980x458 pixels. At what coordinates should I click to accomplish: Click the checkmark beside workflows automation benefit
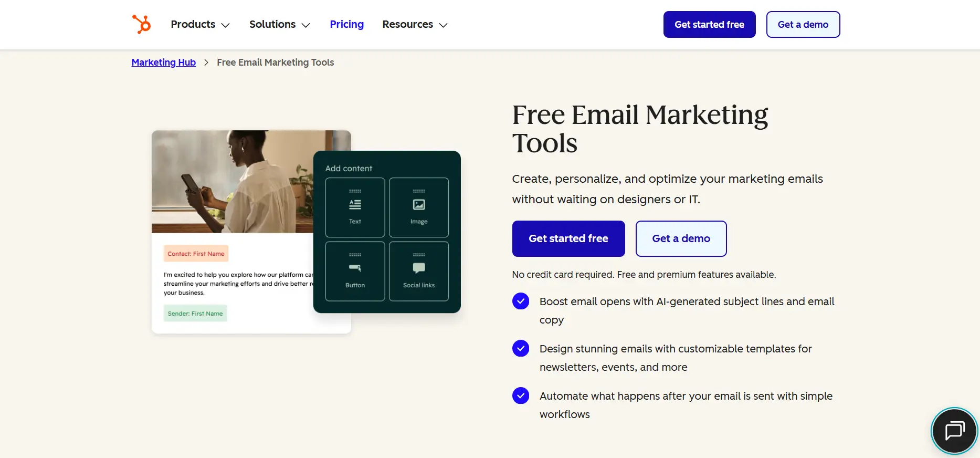(x=520, y=395)
